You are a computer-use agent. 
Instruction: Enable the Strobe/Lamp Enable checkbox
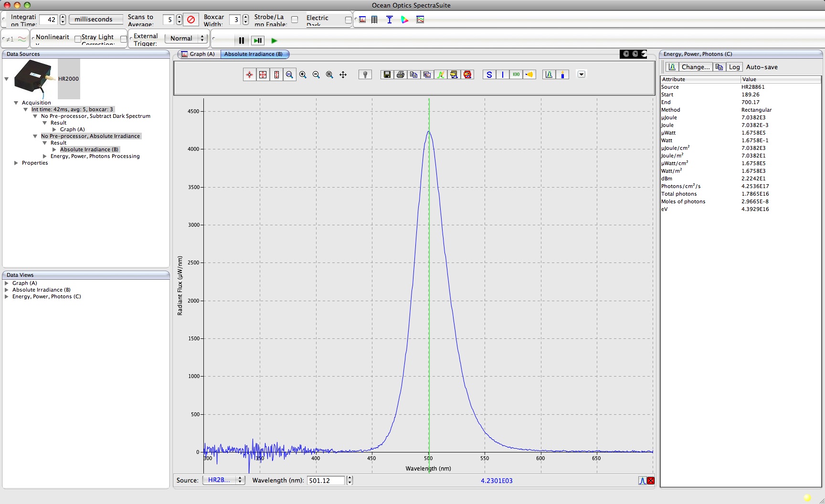pos(295,20)
